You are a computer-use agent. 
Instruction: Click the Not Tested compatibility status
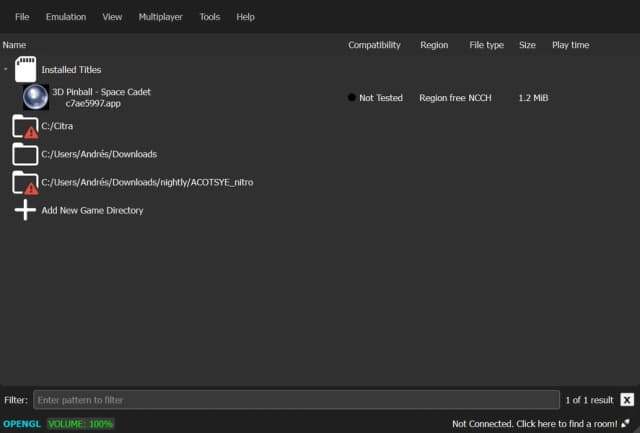pyautogui.click(x=381, y=98)
